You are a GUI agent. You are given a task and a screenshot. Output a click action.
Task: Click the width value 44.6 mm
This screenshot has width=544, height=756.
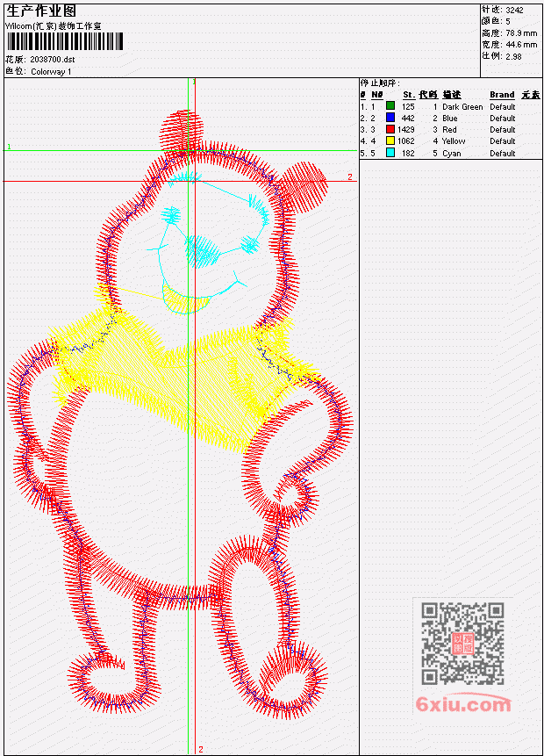(x=521, y=45)
